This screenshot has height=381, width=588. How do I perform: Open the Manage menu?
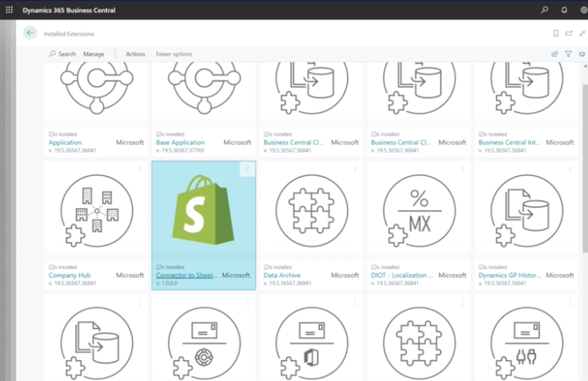coord(94,54)
